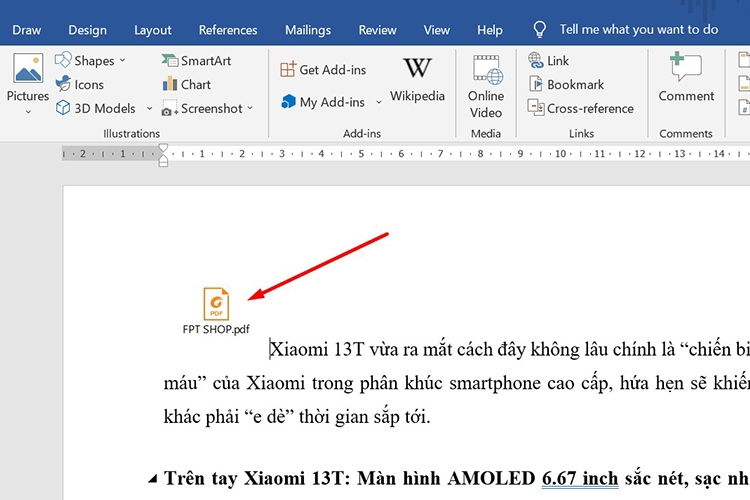Click ruler mark 10 on horizontal ruler

560,154
